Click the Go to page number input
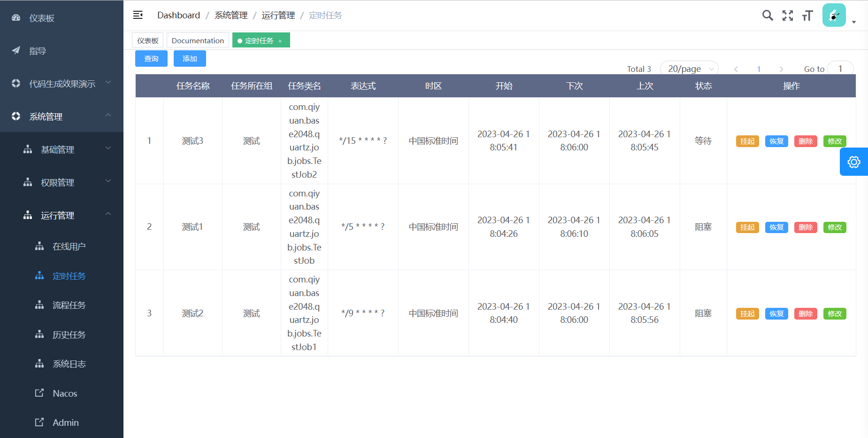868x438 pixels. [840, 69]
